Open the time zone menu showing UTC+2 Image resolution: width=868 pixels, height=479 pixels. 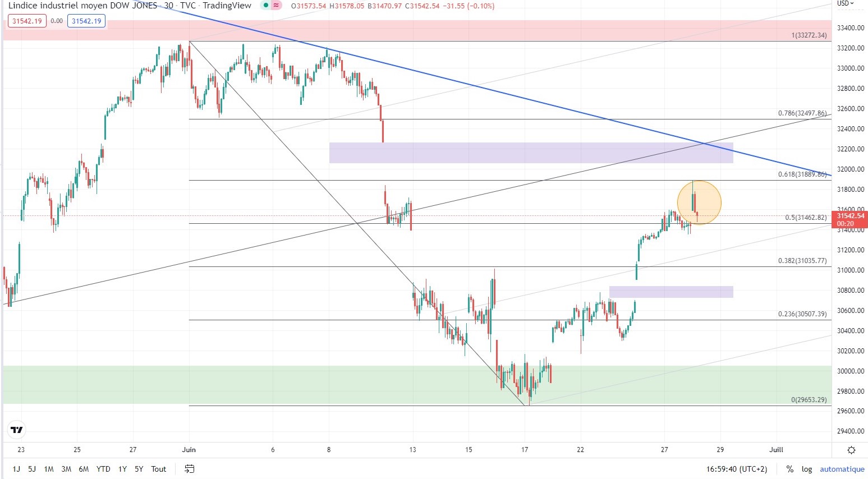coord(737,469)
